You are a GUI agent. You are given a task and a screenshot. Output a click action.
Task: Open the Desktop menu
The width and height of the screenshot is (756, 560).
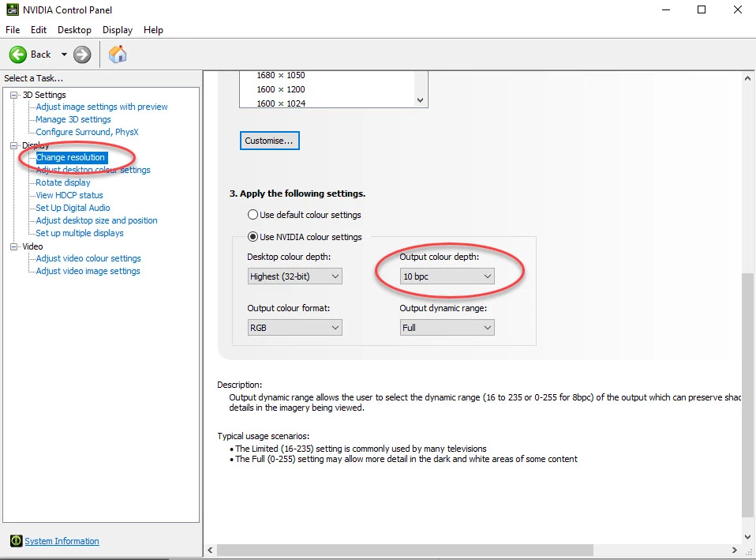tap(74, 30)
